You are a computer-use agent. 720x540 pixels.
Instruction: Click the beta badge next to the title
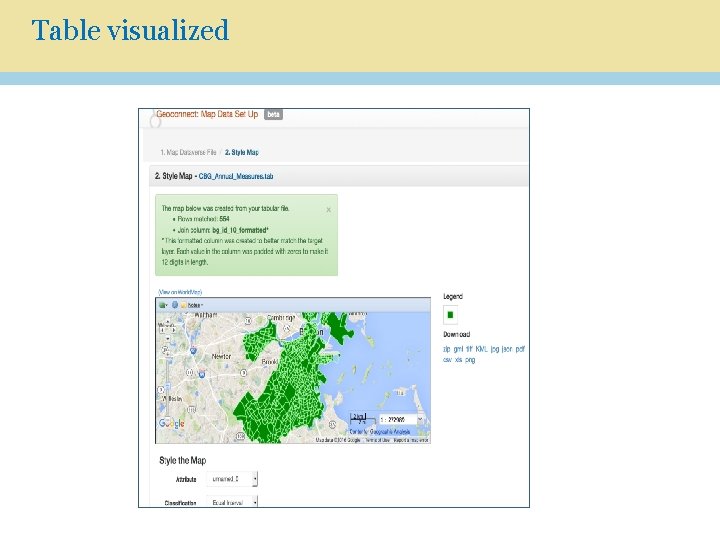point(273,114)
